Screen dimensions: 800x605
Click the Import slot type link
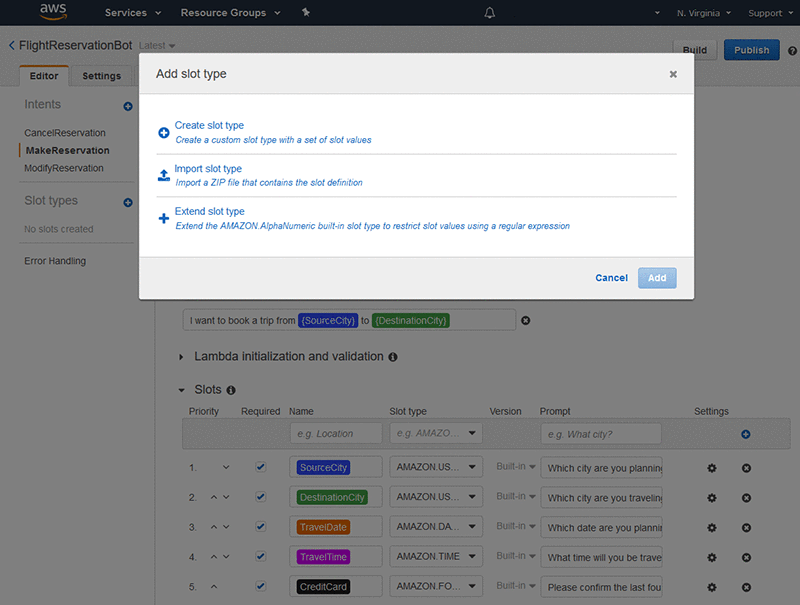(x=208, y=168)
